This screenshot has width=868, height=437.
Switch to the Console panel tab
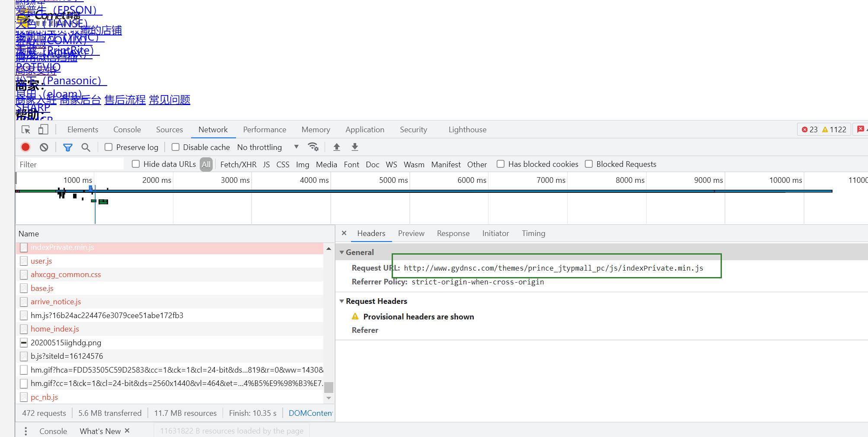pyautogui.click(x=127, y=130)
